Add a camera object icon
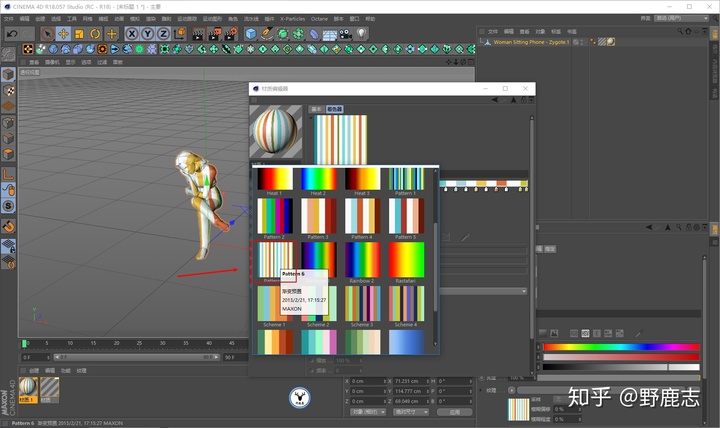The width and height of the screenshot is (720, 428). pos(345,34)
